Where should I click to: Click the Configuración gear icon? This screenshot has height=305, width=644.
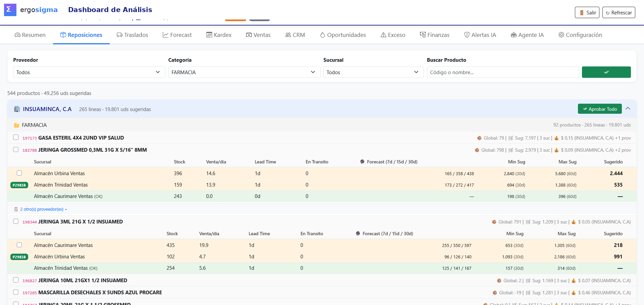tap(561, 35)
